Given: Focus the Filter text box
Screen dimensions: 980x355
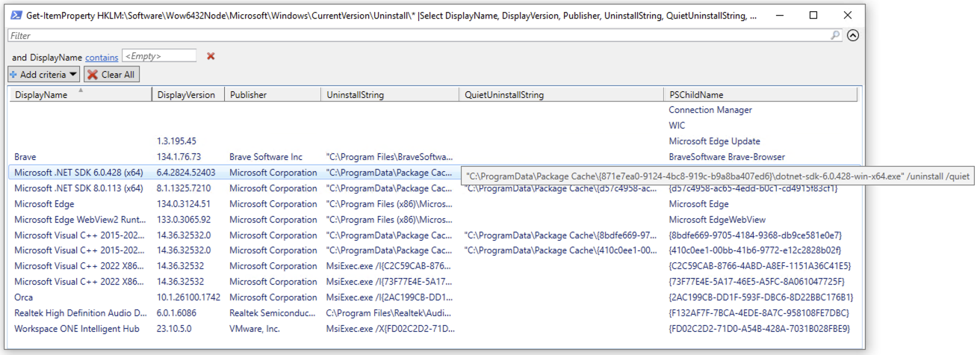Looking at the screenshot, I should coord(418,35).
